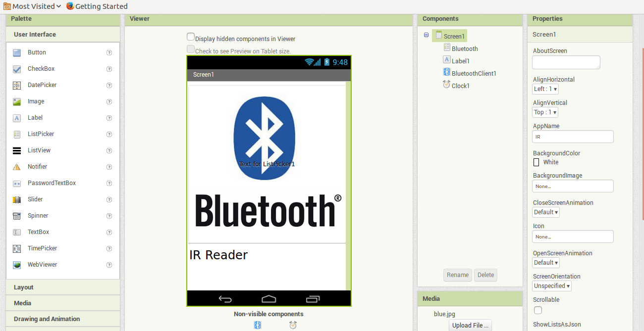Viewport: 644px width, 331px height.
Task: Select the ListView palette icon
Action: (x=17, y=150)
